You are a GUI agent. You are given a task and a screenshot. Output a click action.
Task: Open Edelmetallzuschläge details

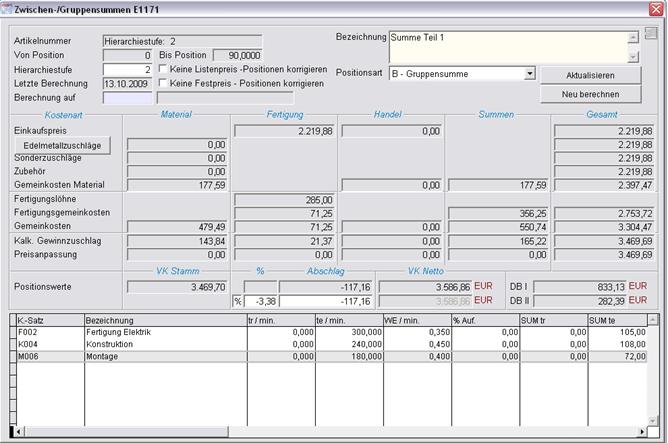click(62, 145)
